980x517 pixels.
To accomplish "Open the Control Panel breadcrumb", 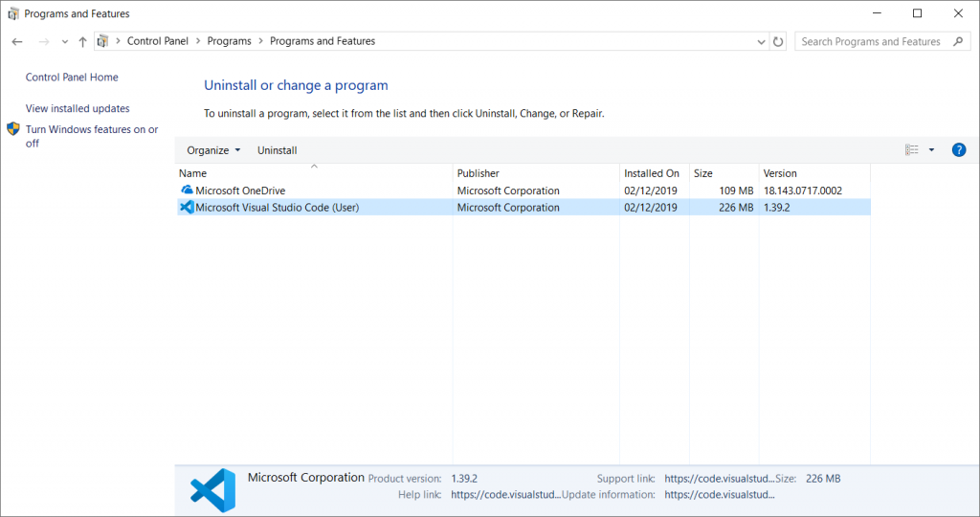I will 158,41.
